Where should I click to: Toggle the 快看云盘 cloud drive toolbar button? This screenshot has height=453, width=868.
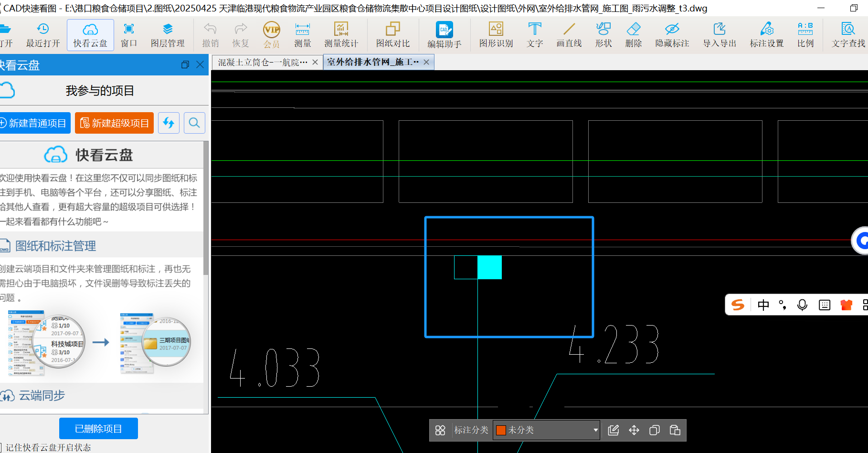point(90,35)
